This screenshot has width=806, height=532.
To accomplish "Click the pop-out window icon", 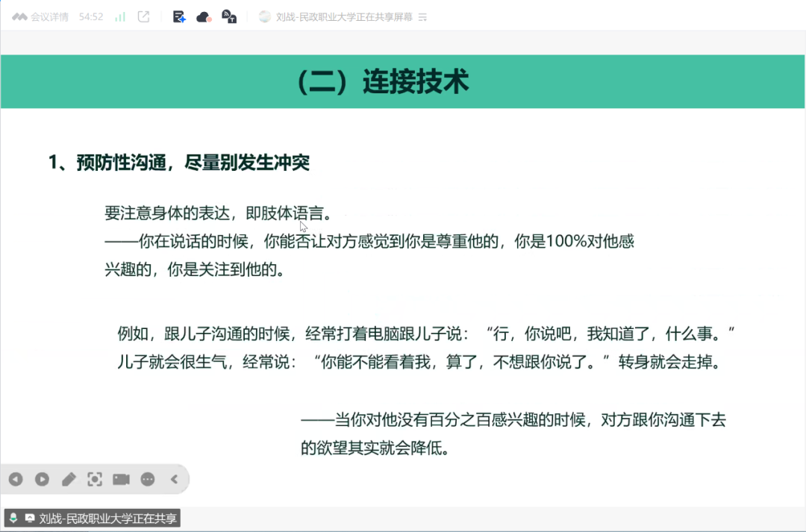I will (x=144, y=16).
